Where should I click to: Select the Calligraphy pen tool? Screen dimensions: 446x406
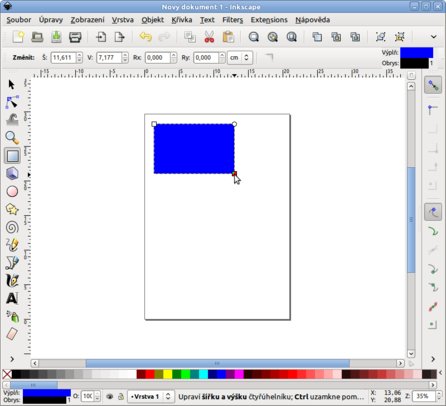click(x=12, y=281)
